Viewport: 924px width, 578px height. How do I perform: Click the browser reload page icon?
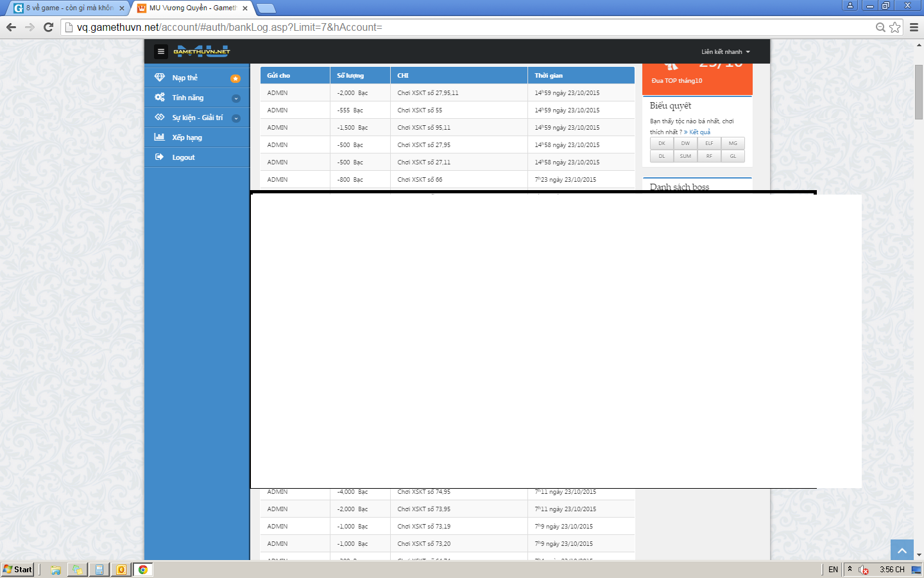(x=48, y=27)
